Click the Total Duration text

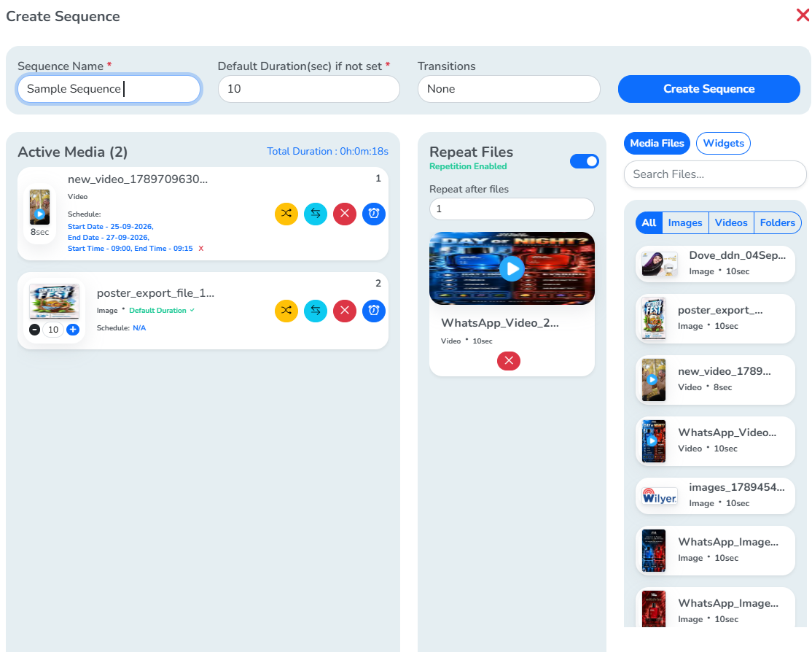point(327,152)
